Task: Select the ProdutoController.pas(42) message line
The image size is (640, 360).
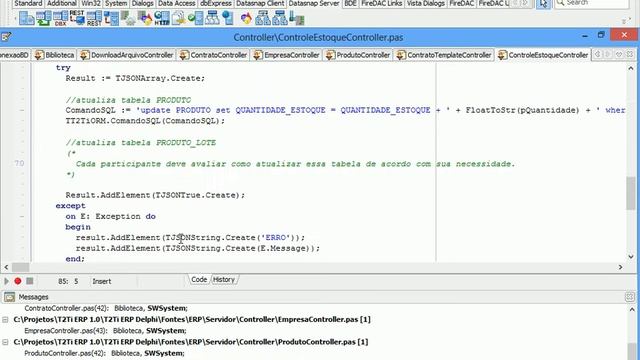Action: pos(104,353)
